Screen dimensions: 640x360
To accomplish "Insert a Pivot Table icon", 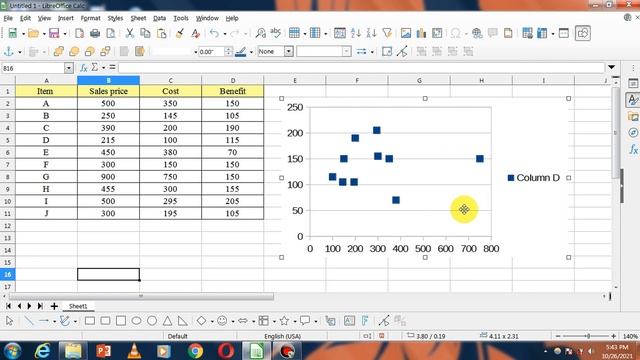I will 437,33.
